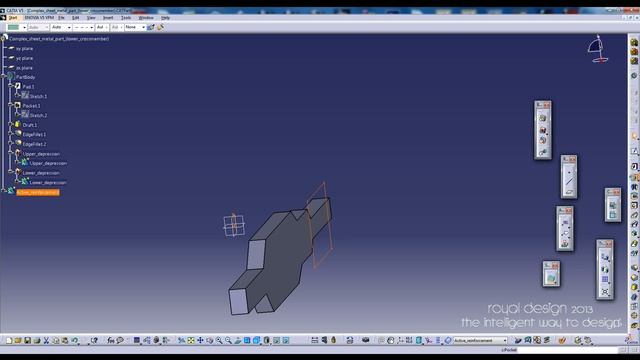This screenshot has width=640, height=360.
Task: Select the Rotate view tool
Action: pyautogui.click(x=209, y=340)
